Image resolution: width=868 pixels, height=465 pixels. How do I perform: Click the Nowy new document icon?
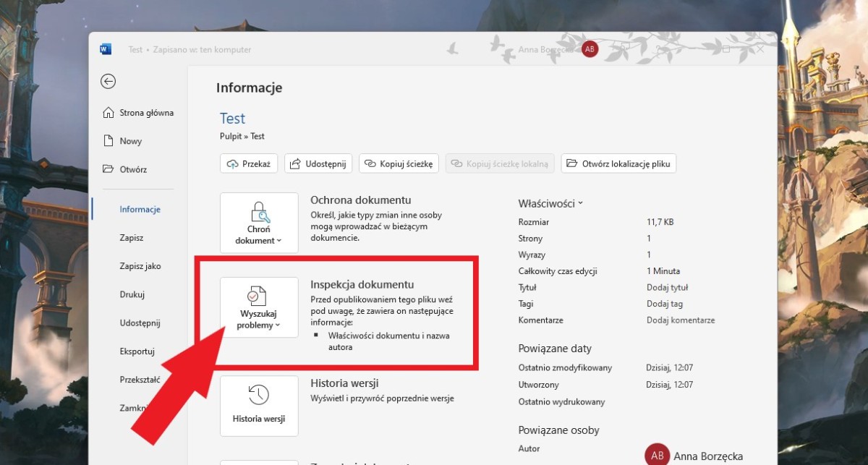coord(109,141)
